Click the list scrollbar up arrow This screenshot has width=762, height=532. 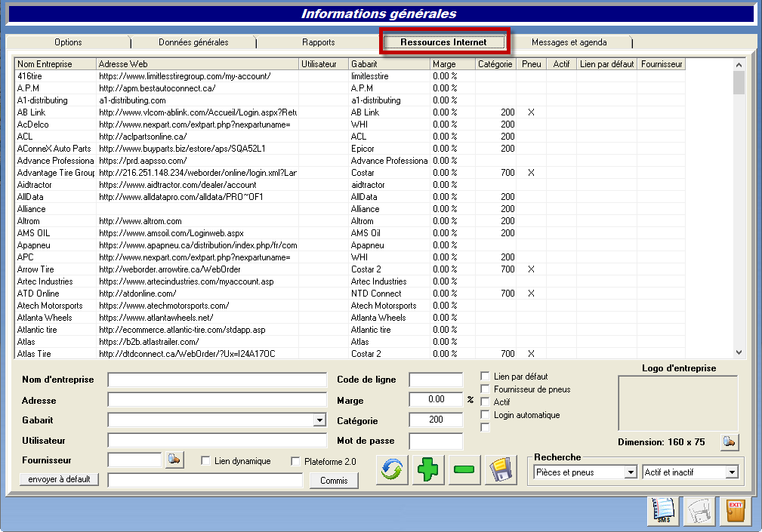739,65
